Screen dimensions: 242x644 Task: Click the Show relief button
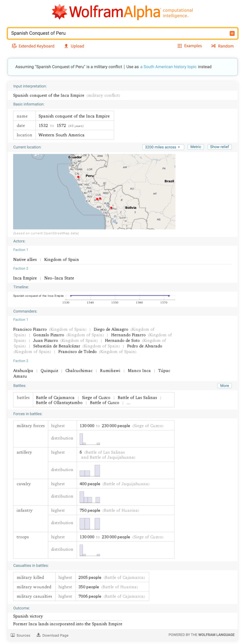point(219,147)
